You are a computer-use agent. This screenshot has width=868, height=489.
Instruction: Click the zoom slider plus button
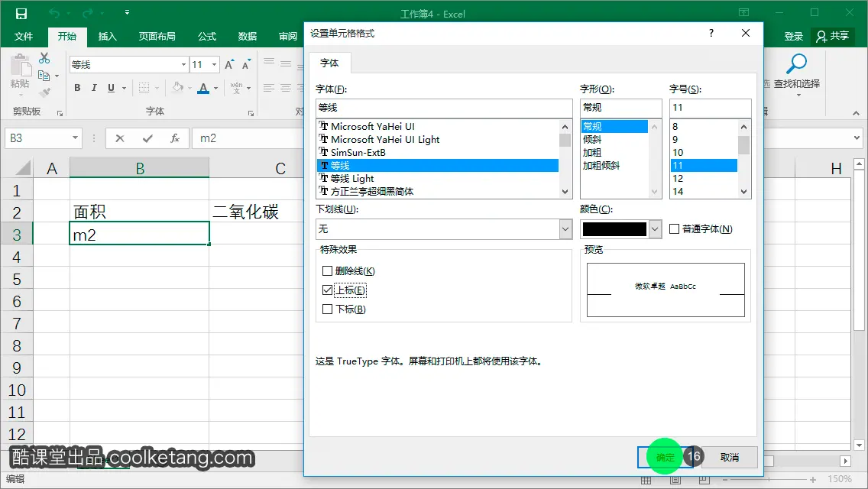[813, 480]
